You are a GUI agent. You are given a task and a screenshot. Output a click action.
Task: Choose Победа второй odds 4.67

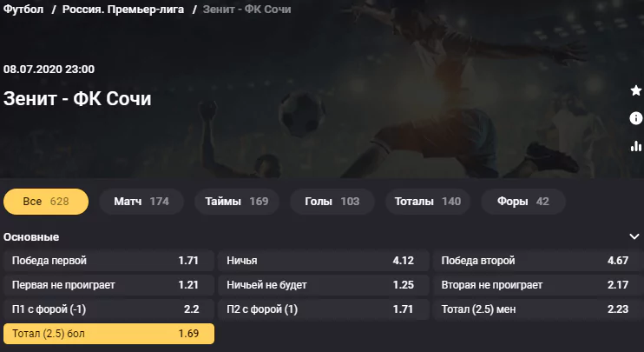pos(538,261)
